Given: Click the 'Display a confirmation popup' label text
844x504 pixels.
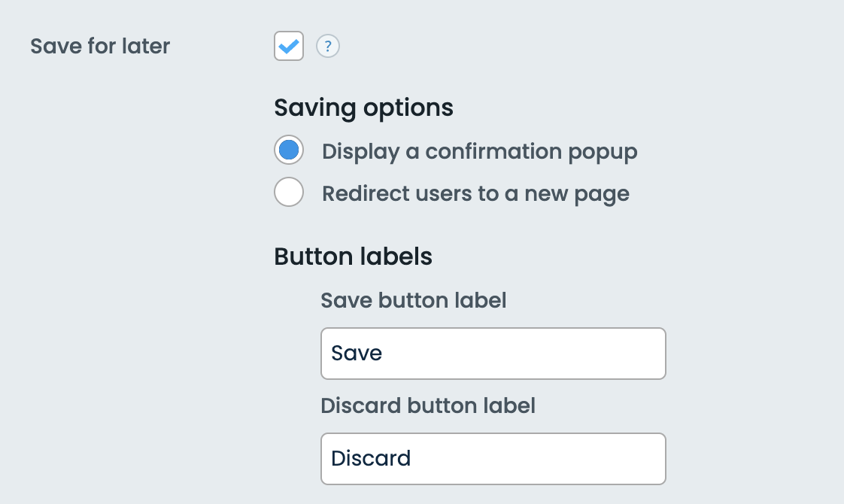Looking at the screenshot, I should click(x=479, y=151).
